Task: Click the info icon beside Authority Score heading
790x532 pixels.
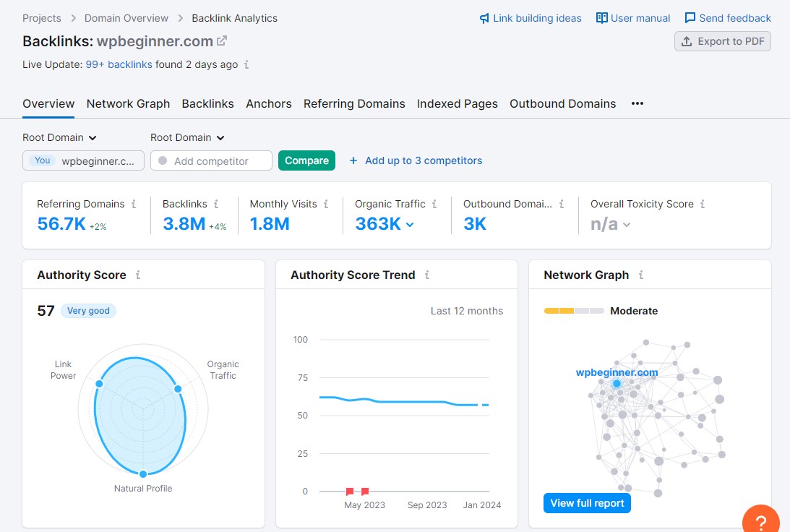Action: (x=138, y=275)
